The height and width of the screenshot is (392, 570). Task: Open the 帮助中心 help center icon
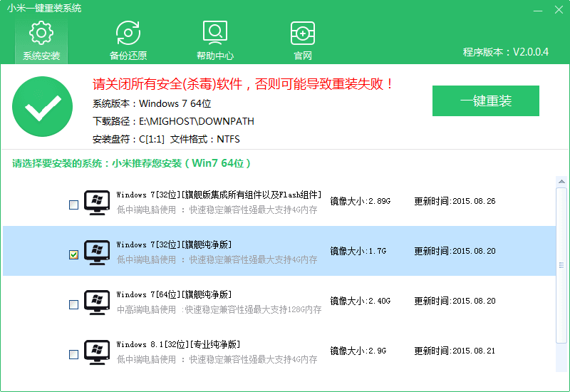click(x=215, y=41)
